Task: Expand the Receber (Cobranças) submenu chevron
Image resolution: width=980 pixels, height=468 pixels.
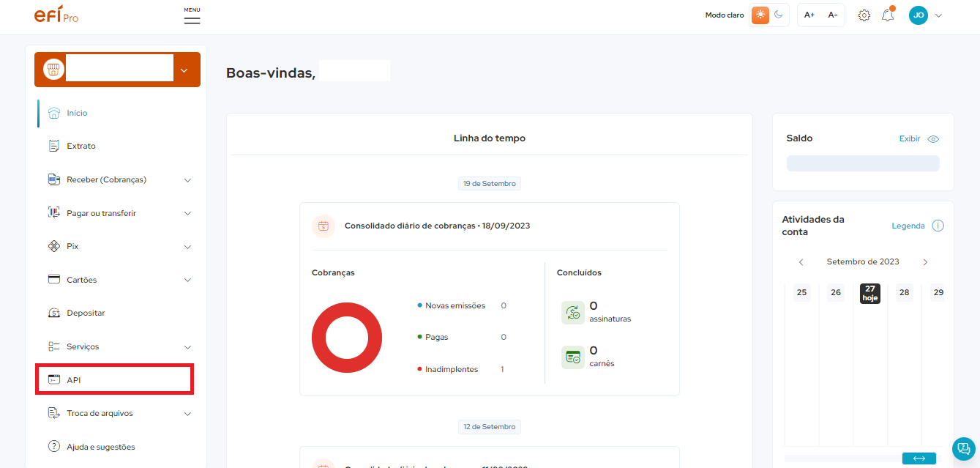Action: [187, 180]
